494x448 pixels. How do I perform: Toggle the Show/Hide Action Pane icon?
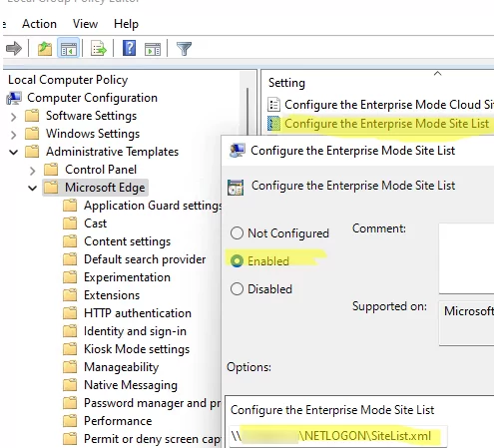click(x=153, y=49)
